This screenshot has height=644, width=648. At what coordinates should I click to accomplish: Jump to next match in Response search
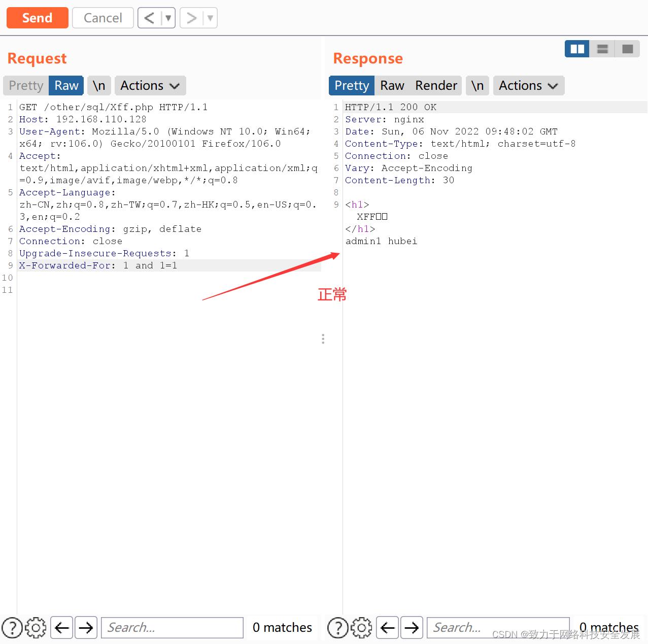coord(412,628)
